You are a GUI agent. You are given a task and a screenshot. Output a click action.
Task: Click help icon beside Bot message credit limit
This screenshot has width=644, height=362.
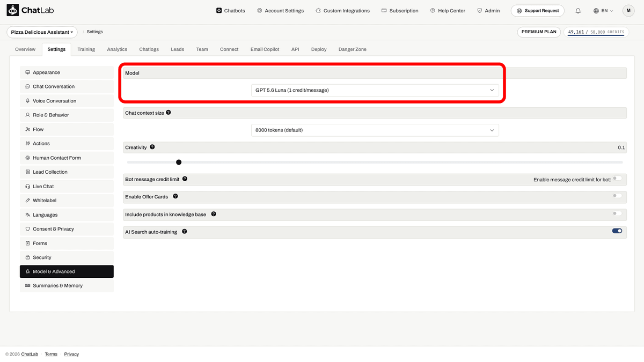tap(185, 179)
